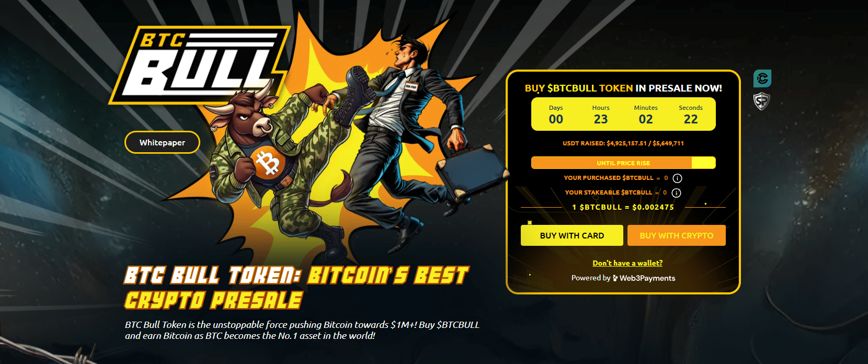This screenshot has height=364, width=868.
Task: Open the Coinsult audit badge icon
Action: pyautogui.click(x=762, y=78)
